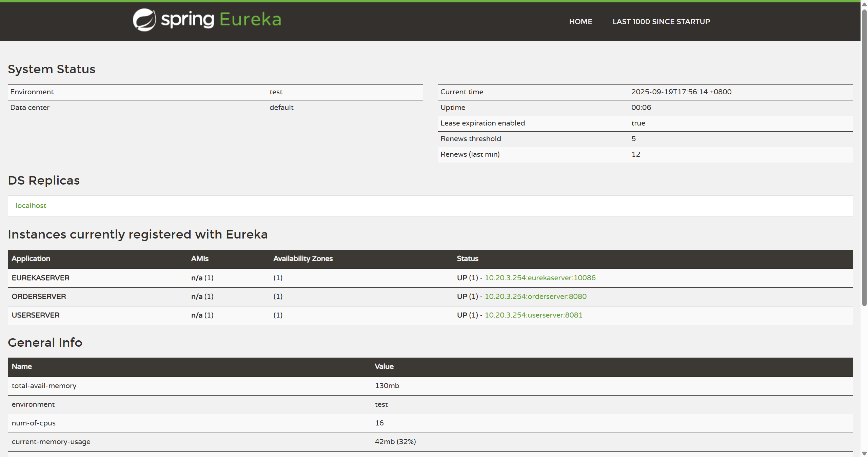The height and width of the screenshot is (457, 868).
Task: Click the Status column header
Action: (x=467, y=259)
